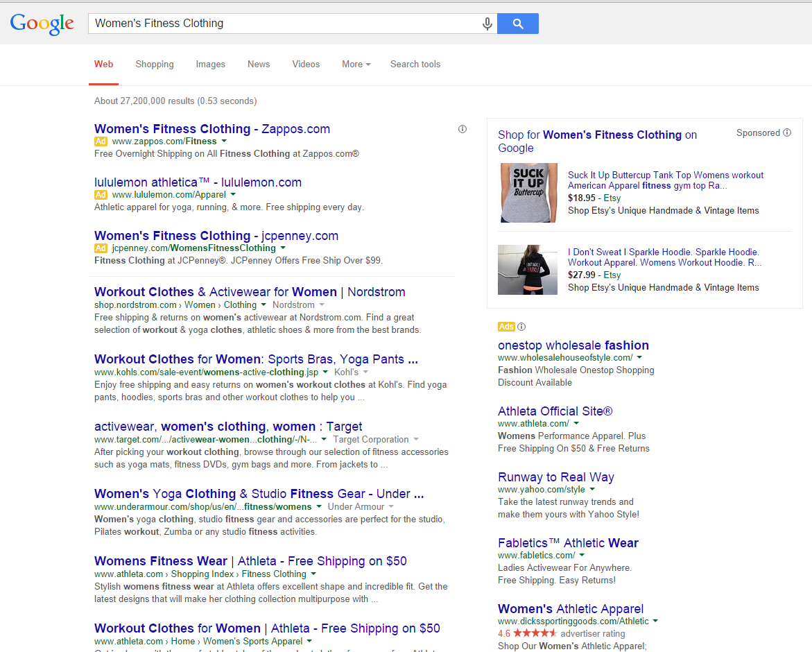Viewport: 812px width, 652px height.
Task: Expand the Nordstrom gray dropdown arrow
Action: 322,305
